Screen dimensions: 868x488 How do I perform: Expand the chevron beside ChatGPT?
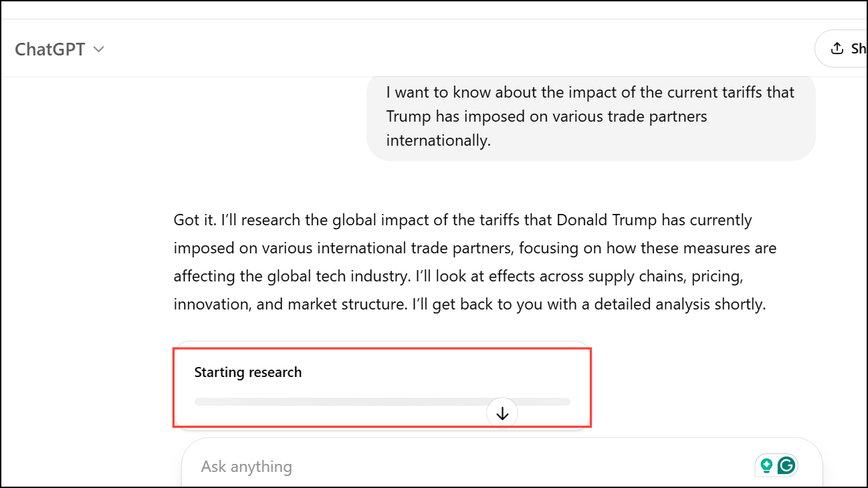(x=98, y=49)
